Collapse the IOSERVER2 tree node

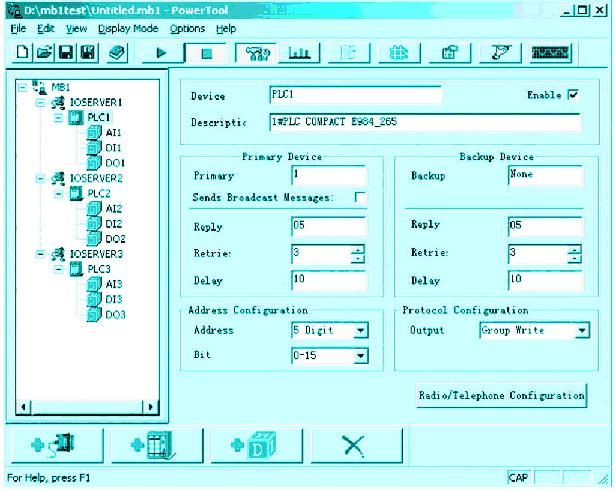click(40, 179)
